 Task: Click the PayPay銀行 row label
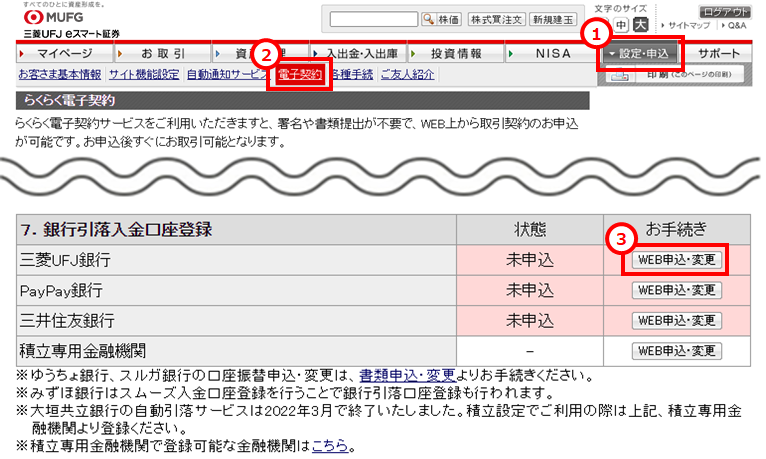coord(61,290)
